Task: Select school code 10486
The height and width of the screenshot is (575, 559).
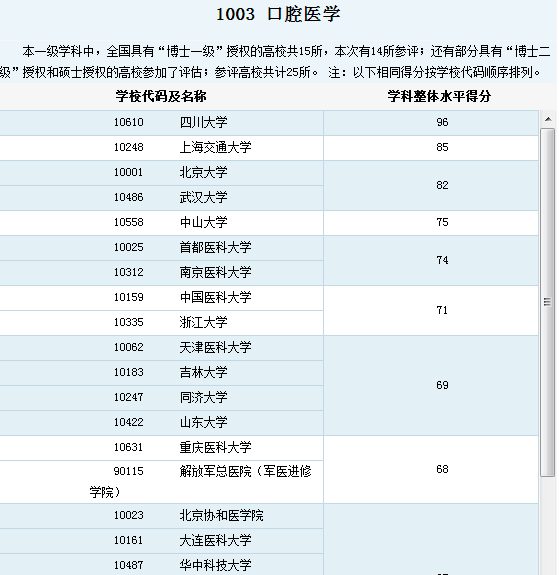Action: [128, 197]
